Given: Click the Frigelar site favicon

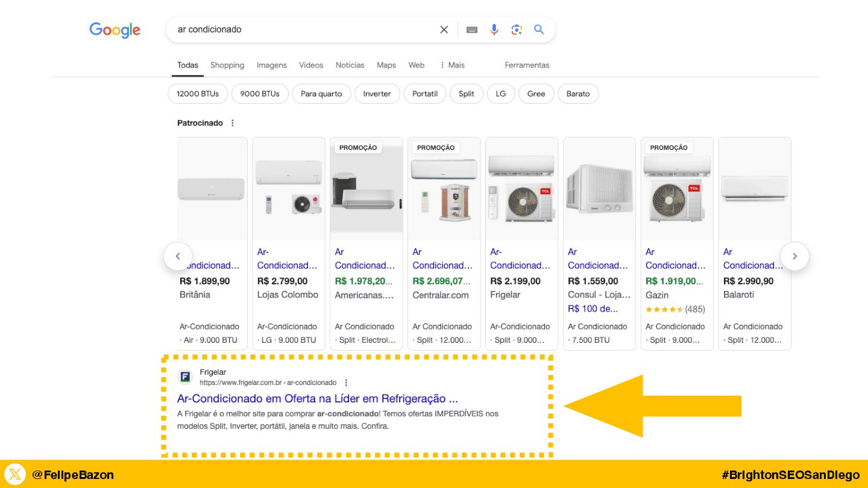Looking at the screenshot, I should coord(185,377).
